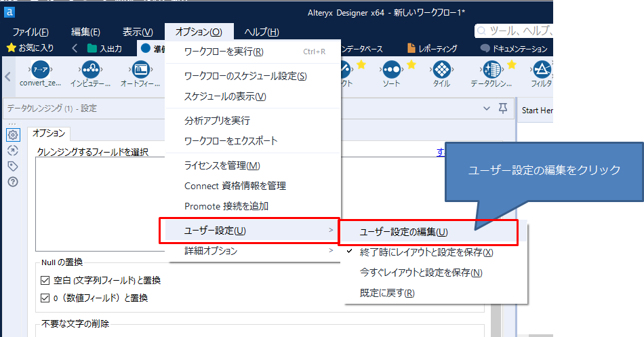Image resolution: width=644 pixels, height=337 pixels.
Task: Click the Alteryx logo icon in title bar
Action: point(9,12)
